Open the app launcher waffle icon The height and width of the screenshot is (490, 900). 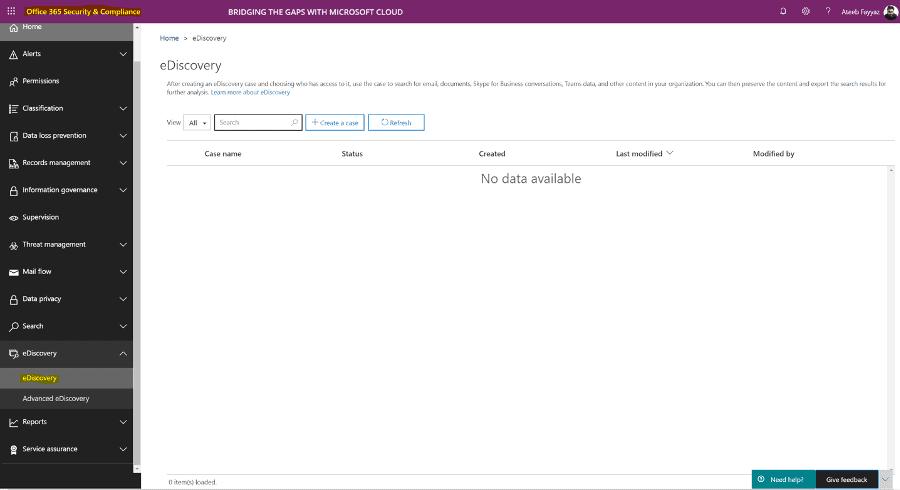coord(11,11)
